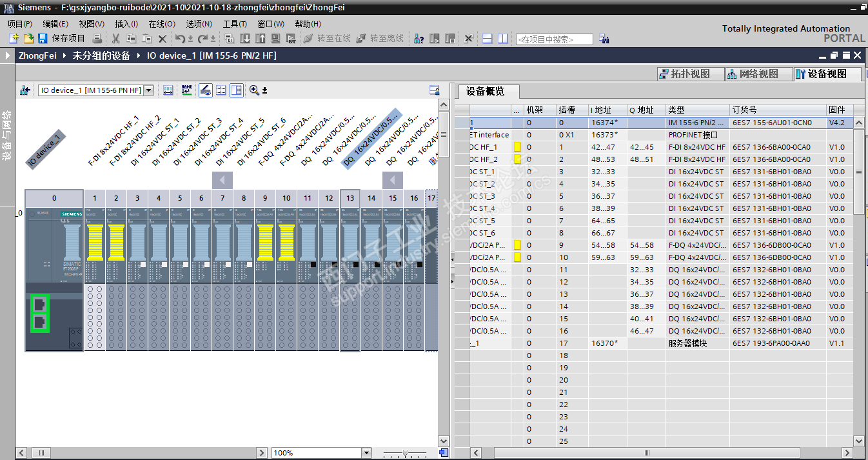Click the Zoom magnifier icon in device view
The image size is (868, 460).
tap(254, 90)
